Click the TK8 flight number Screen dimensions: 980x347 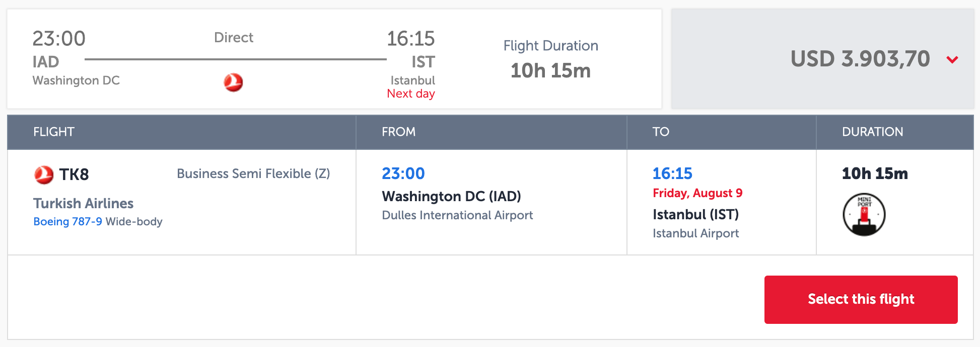[x=74, y=175]
